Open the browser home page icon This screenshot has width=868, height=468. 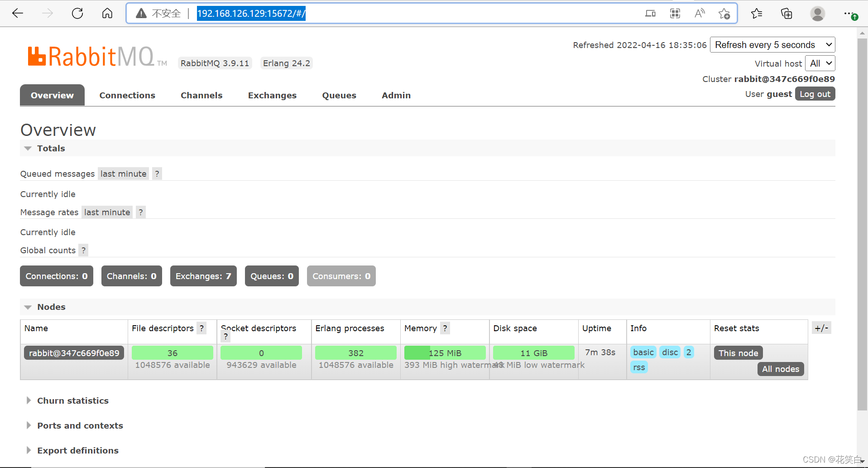point(107,14)
